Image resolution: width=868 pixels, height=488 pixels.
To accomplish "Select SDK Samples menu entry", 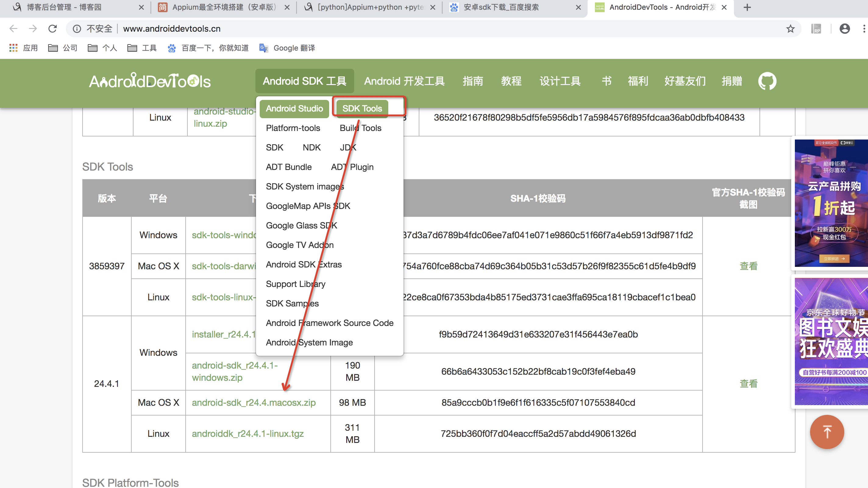I will click(292, 303).
